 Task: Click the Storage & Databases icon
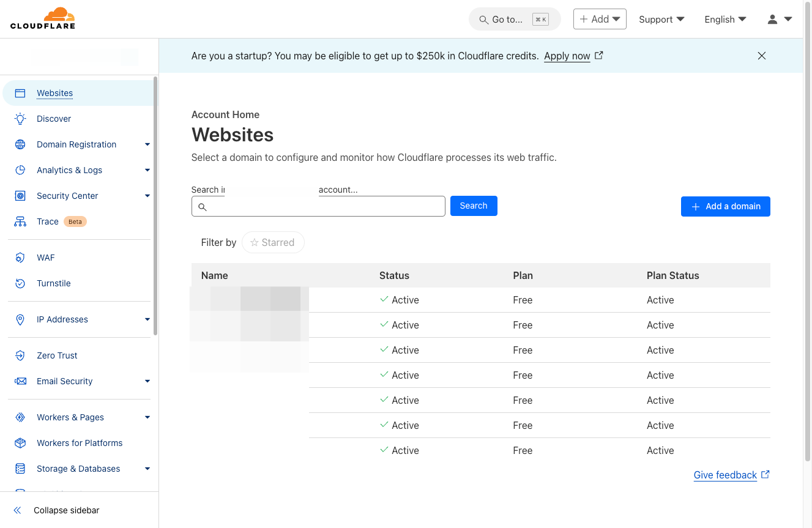pyautogui.click(x=20, y=469)
